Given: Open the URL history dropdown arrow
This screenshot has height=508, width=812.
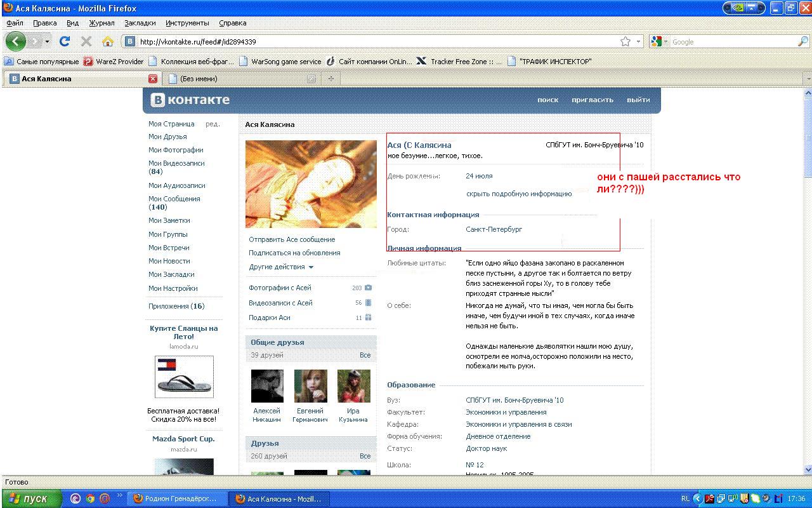Looking at the screenshot, I should click(x=639, y=41).
